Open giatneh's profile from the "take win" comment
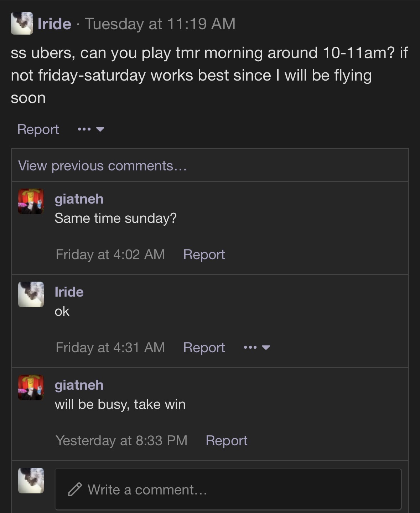This screenshot has width=420, height=513. pyautogui.click(x=79, y=385)
